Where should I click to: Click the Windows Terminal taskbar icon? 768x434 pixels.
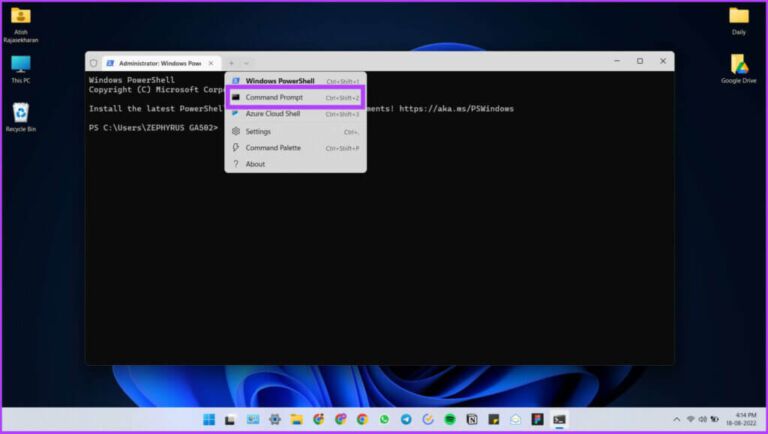point(559,419)
